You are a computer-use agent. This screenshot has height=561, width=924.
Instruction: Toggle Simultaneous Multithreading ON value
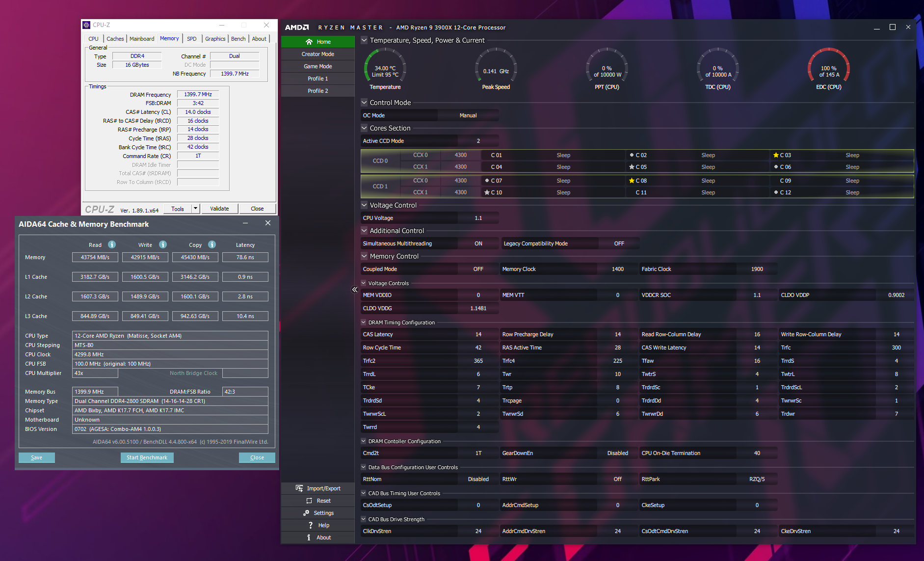click(x=478, y=243)
